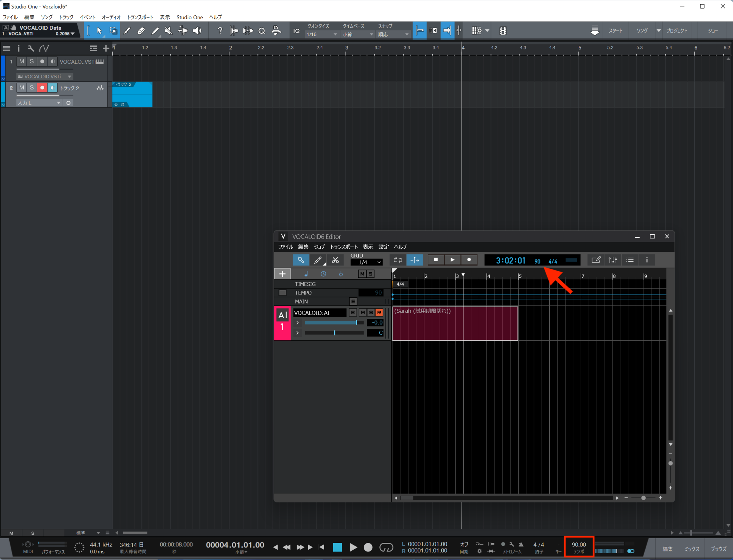Select the arrow tool in VOCALOID6 Editor

click(x=301, y=260)
